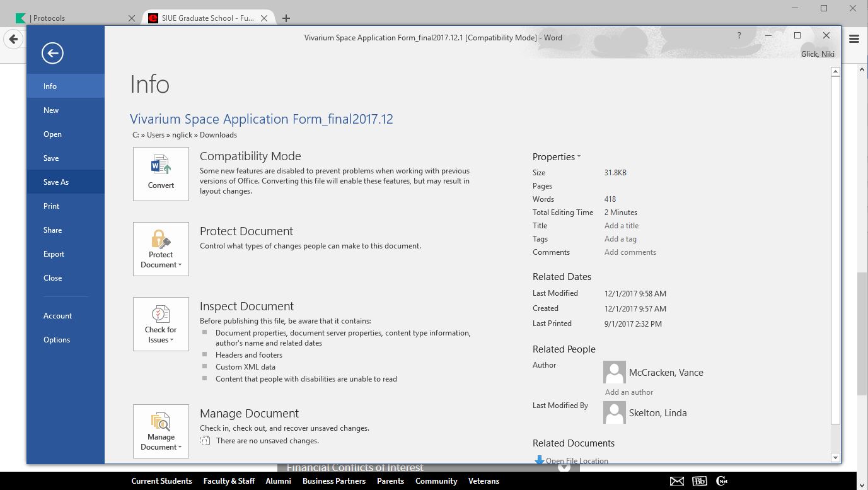Click the back arrow circle icon
This screenshot has height=490, width=868.
pyautogui.click(x=52, y=53)
